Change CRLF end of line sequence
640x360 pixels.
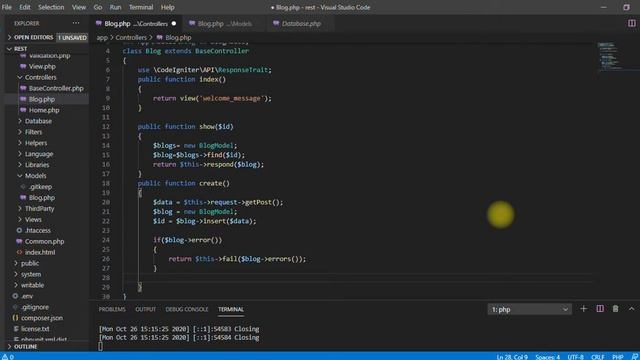(598, 357)
